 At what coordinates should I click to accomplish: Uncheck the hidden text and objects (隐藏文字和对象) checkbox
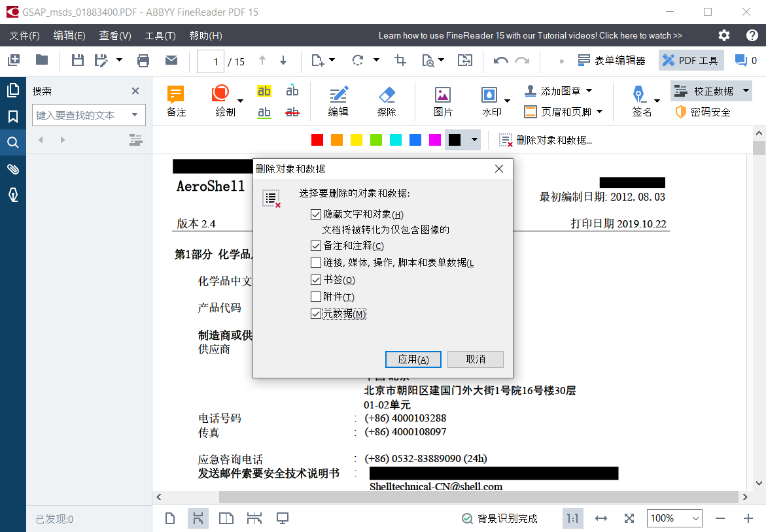pos(317,214)
